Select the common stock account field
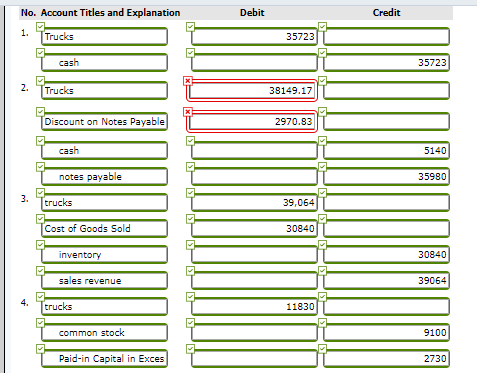 pyautogui.click(x=104, y=332)
